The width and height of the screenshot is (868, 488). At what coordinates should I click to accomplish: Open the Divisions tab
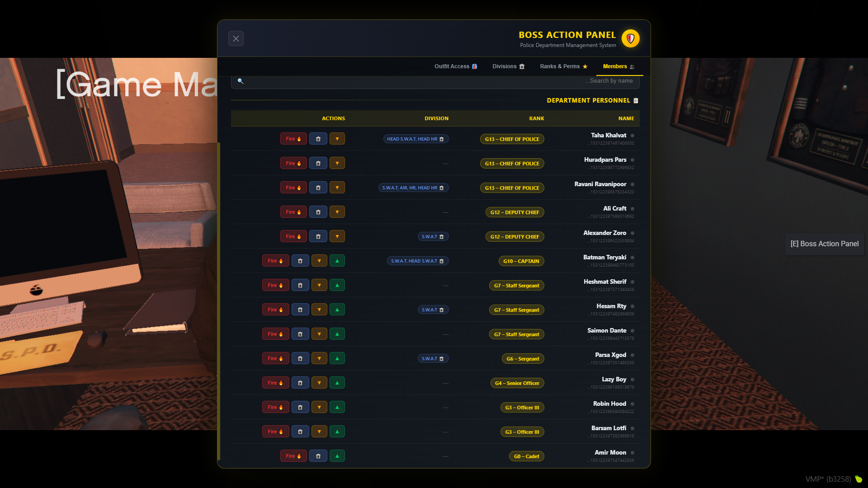pyautogui.click(x=509, y=66)
